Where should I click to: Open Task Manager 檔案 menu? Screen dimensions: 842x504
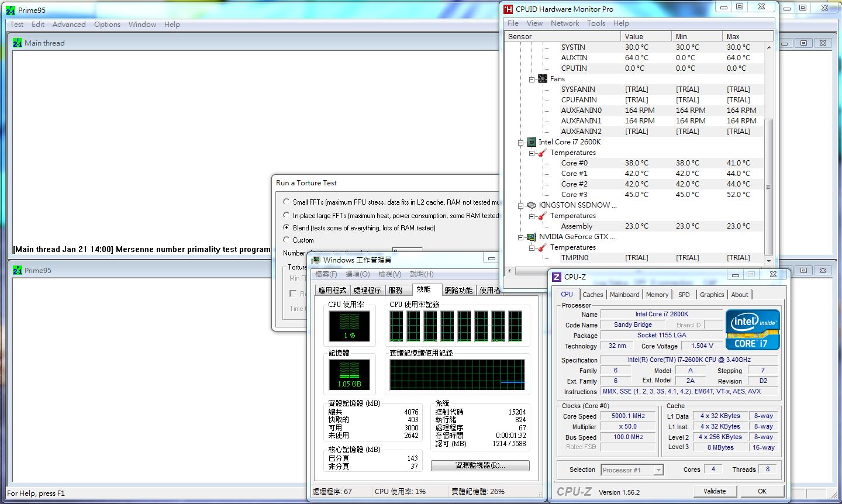coord(326,274)
